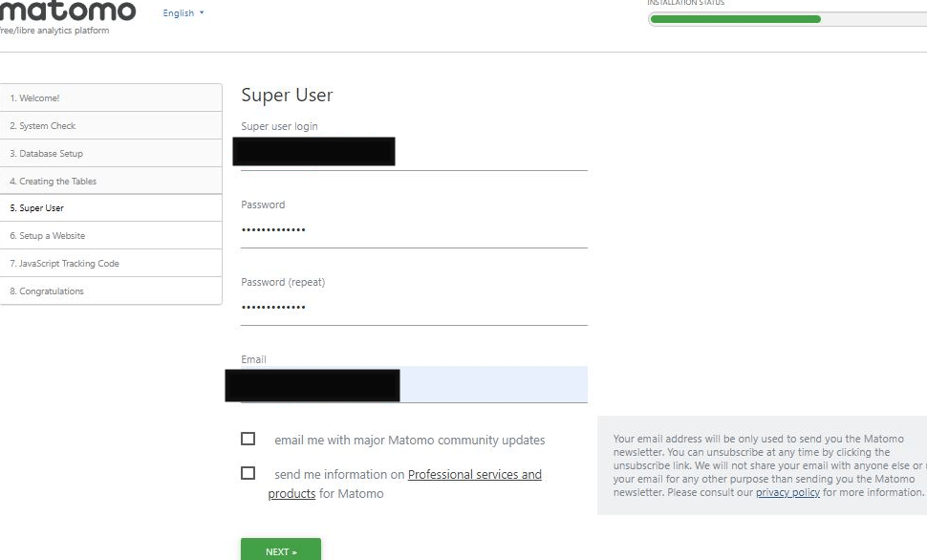Click the Password (repeat) field
The height and width of the screenshot is (560, 927).
tap(413, 308)
